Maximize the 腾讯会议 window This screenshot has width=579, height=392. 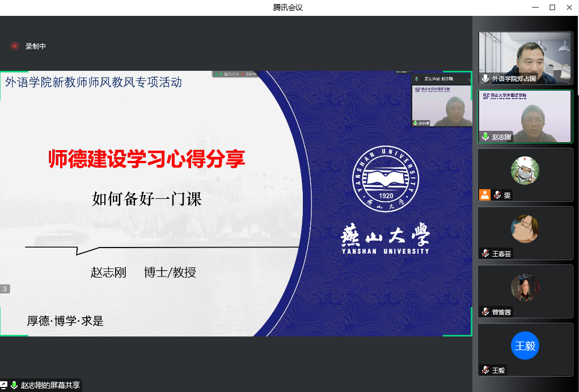552,7
